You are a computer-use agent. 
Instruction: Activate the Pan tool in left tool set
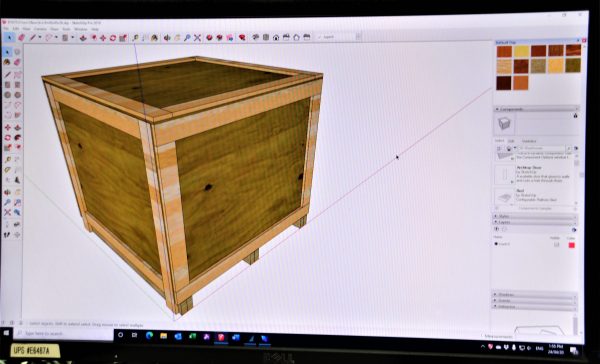[x=17, y=192]
